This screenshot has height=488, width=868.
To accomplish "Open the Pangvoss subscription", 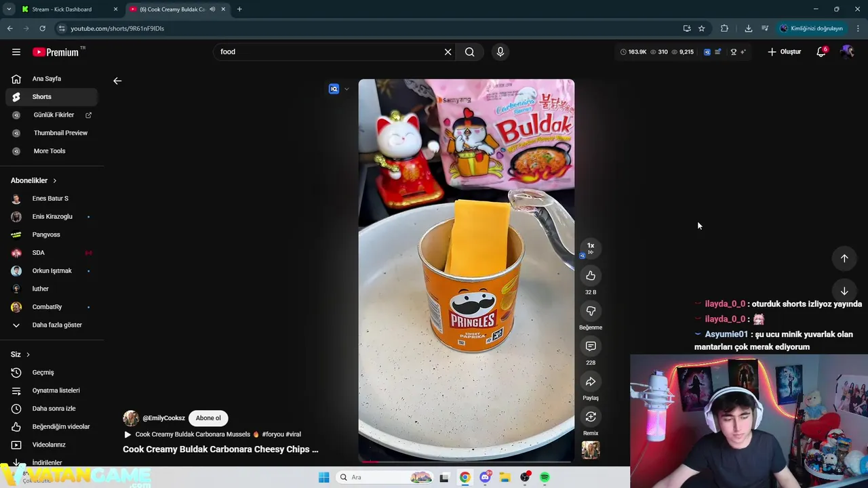I will point(52,235).
